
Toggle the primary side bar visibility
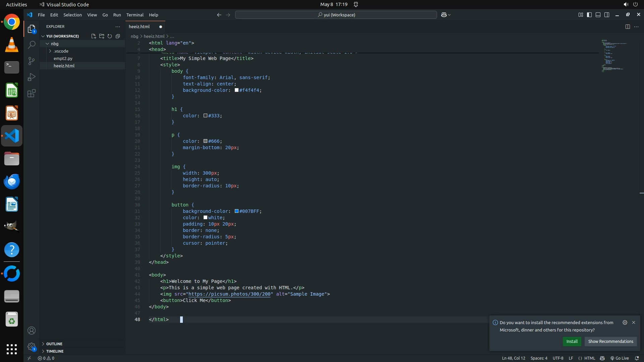tap(589, 15)
